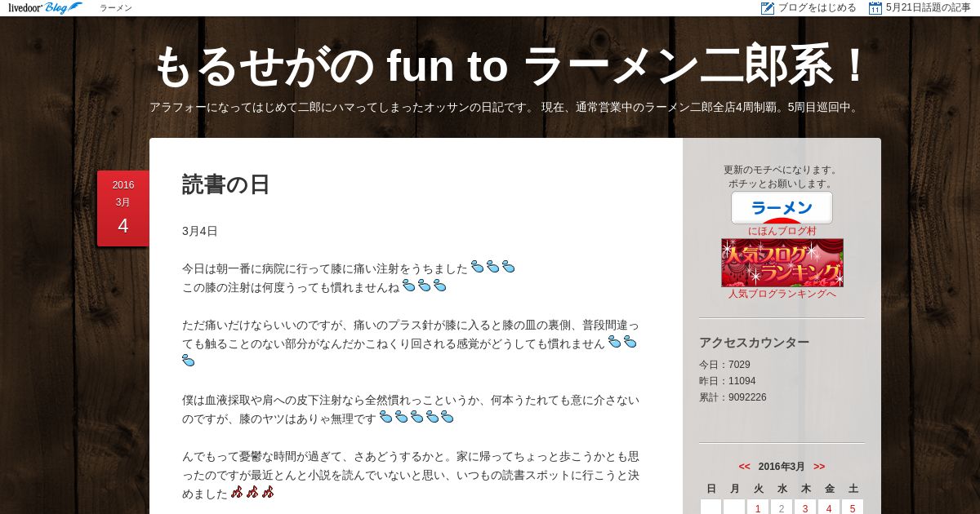The image size is (980, 514).
Task: Click the calendar icon for 5月21日話題の記事
Action: pos(875,8)
